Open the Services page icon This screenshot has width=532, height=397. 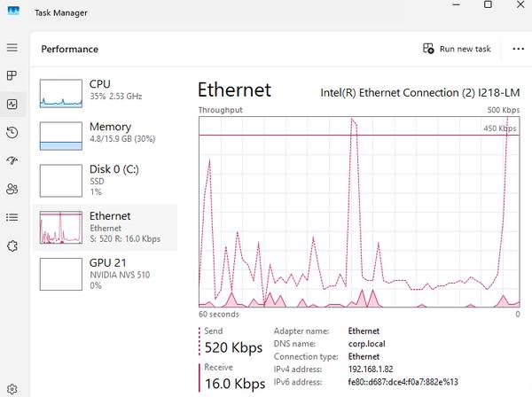click(12, 245)
